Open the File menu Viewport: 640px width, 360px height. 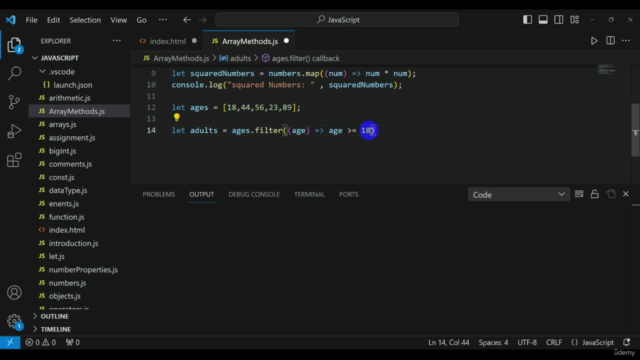point(31,20)
